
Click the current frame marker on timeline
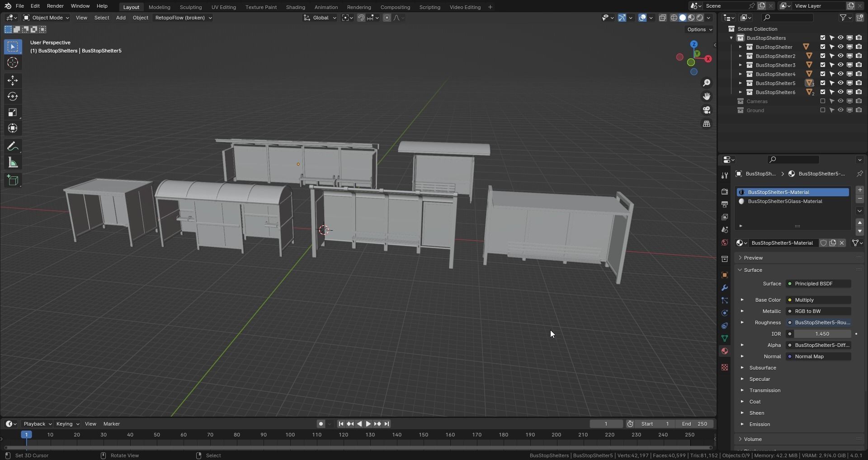[x=26, y=435]
